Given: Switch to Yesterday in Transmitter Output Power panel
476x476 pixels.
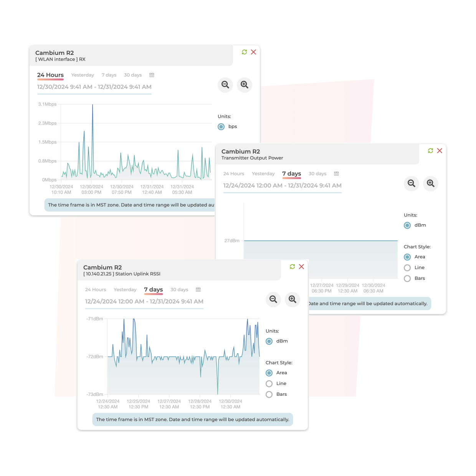Looking at the screenshot, I should click(263, 174).
